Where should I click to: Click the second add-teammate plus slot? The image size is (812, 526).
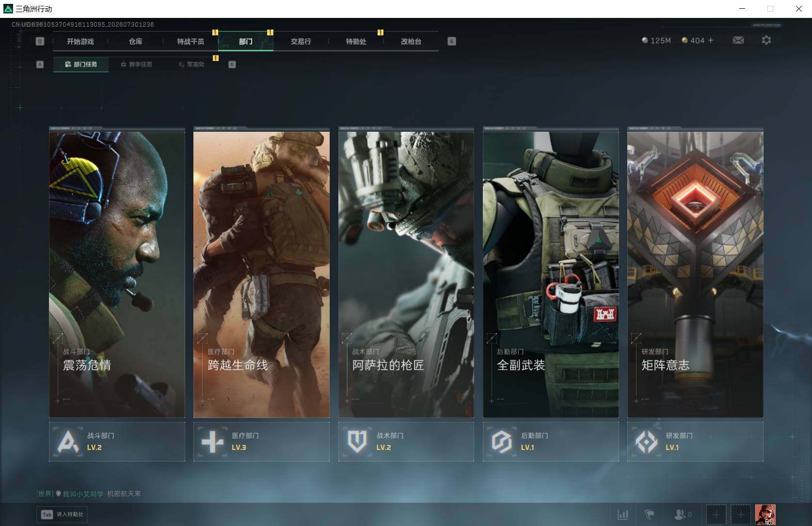[741, 514]
